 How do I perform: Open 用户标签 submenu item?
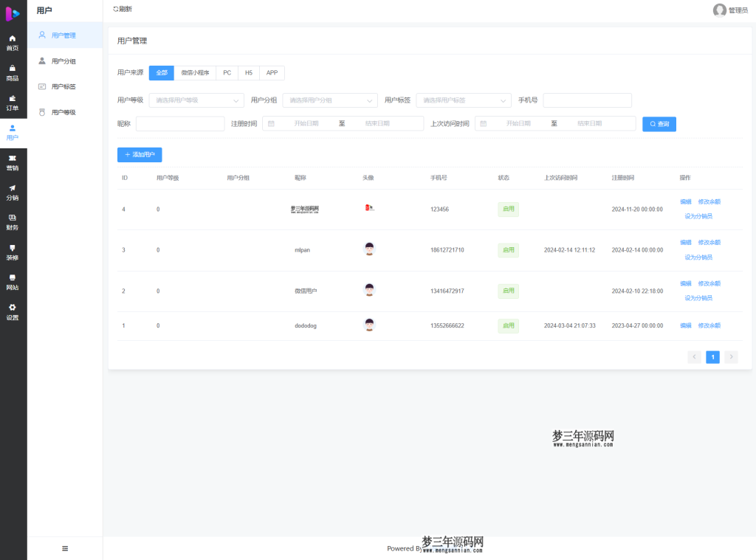click(63, 87)
